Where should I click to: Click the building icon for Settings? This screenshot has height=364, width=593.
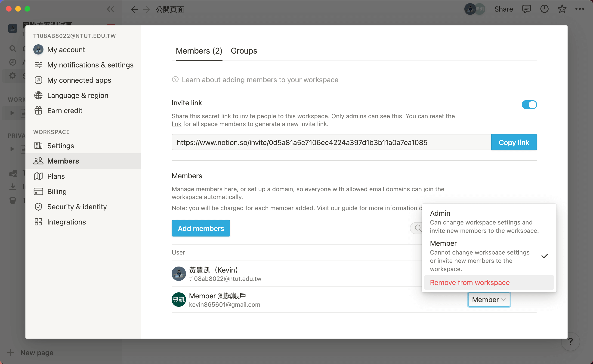[x=38, y=146]
